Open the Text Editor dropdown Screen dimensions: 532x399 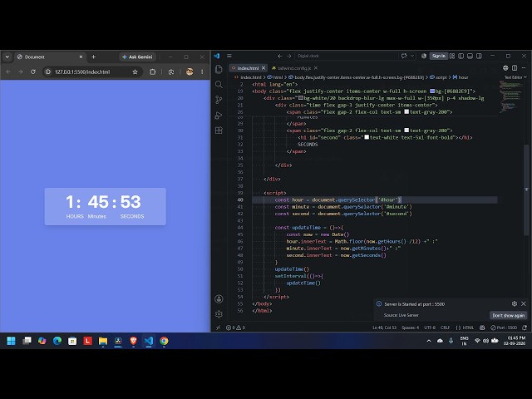(515, 77)
